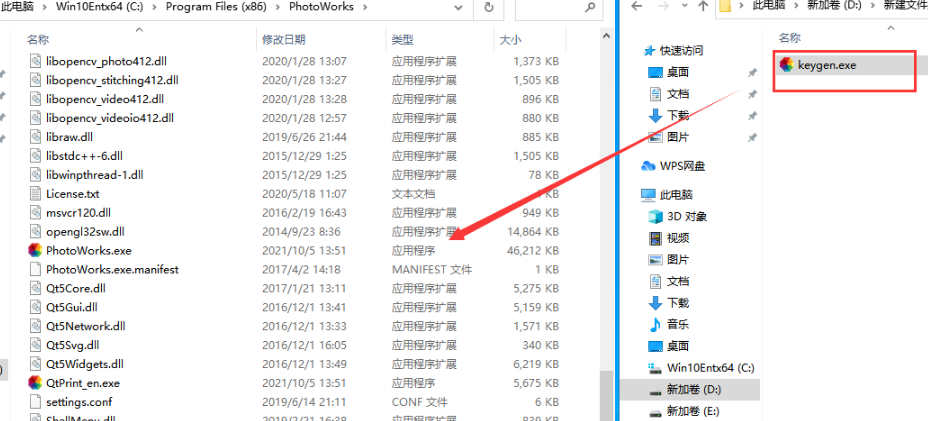The image size is (928, 421).
Task: Open address bar history dropdown in left window
Action: pos(459,7)
